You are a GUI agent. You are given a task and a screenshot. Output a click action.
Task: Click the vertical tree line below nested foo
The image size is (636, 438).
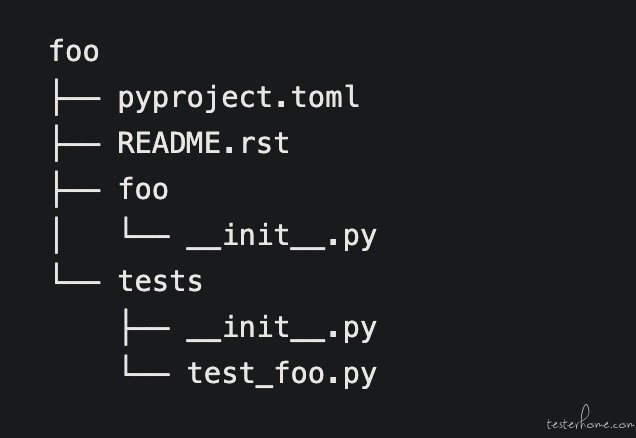[55, 236]
